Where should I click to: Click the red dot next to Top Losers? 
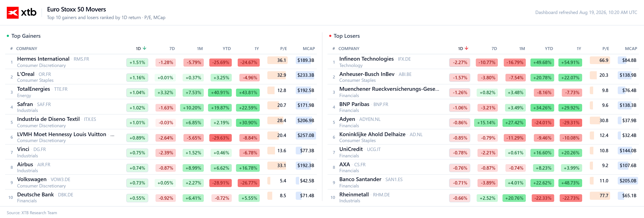(x=330, y=36)
